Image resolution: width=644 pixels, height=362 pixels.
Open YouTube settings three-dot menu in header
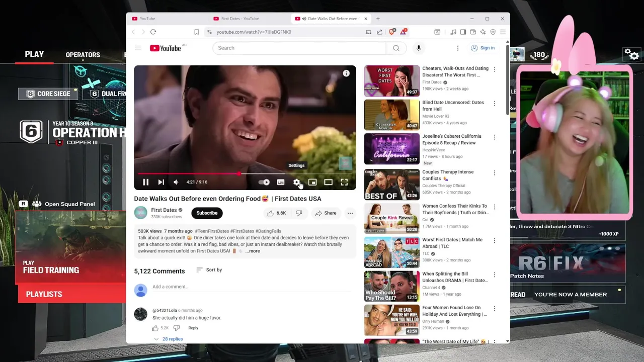(x=458, y=48)
